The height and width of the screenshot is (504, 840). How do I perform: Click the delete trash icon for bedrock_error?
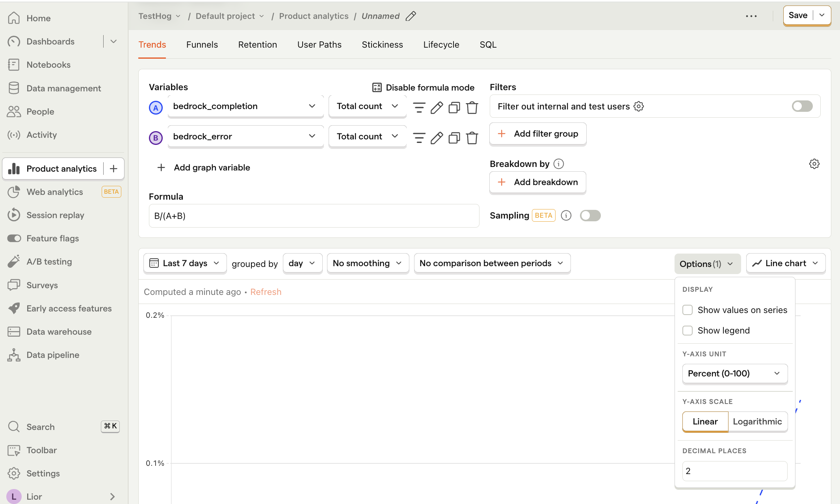473,137
